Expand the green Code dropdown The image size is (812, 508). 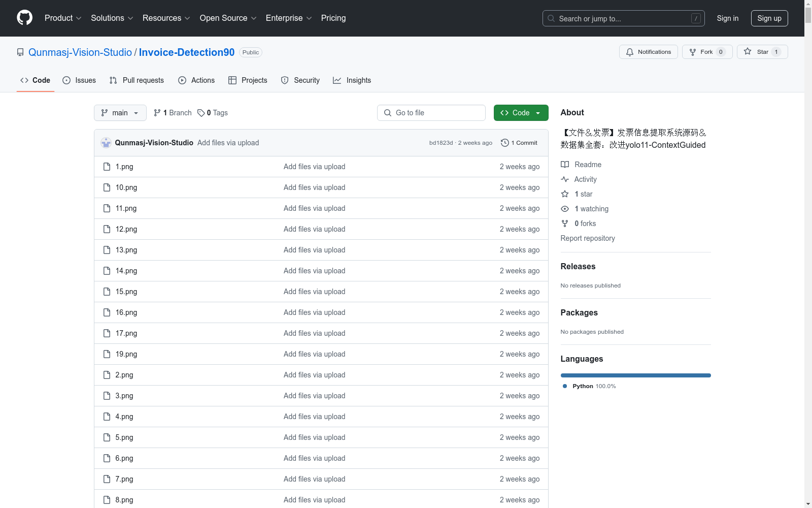click(521, 113)
